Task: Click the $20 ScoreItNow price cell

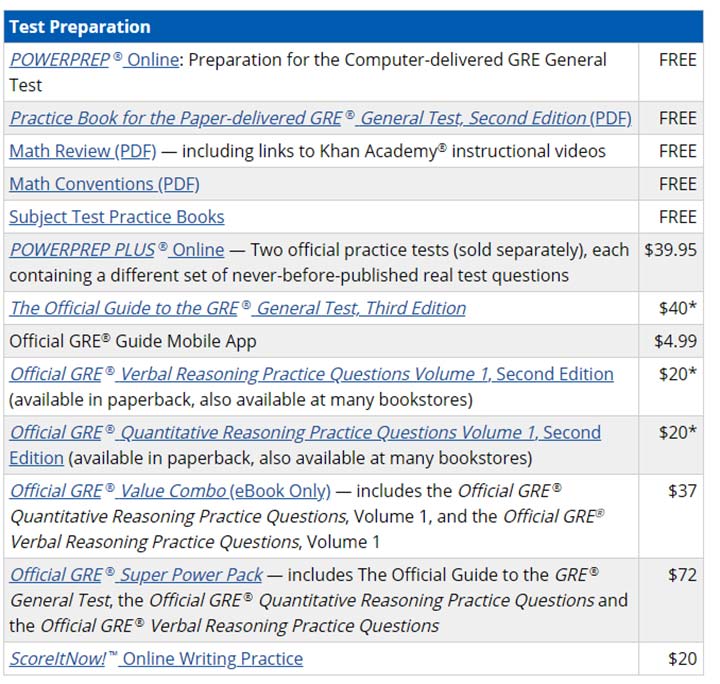Action: pos(682,659)
